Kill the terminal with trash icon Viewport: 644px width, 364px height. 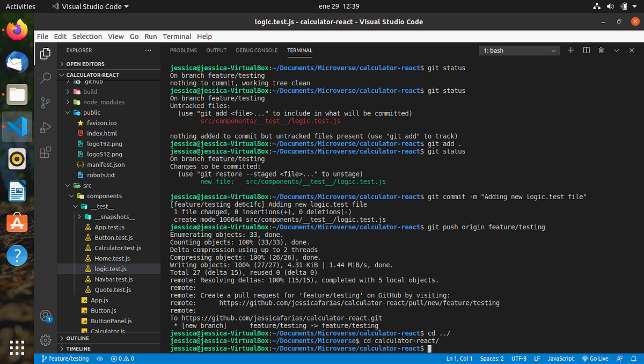601,50
